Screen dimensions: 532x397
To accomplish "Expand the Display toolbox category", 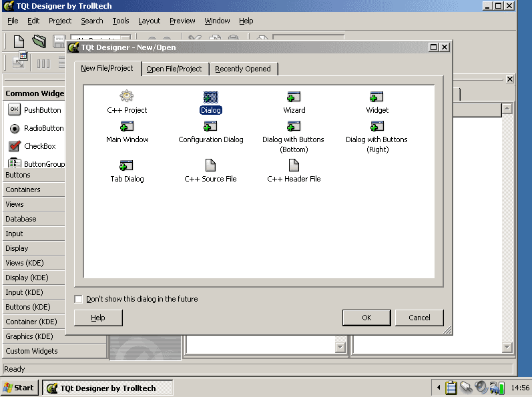I will pos(34,248).
